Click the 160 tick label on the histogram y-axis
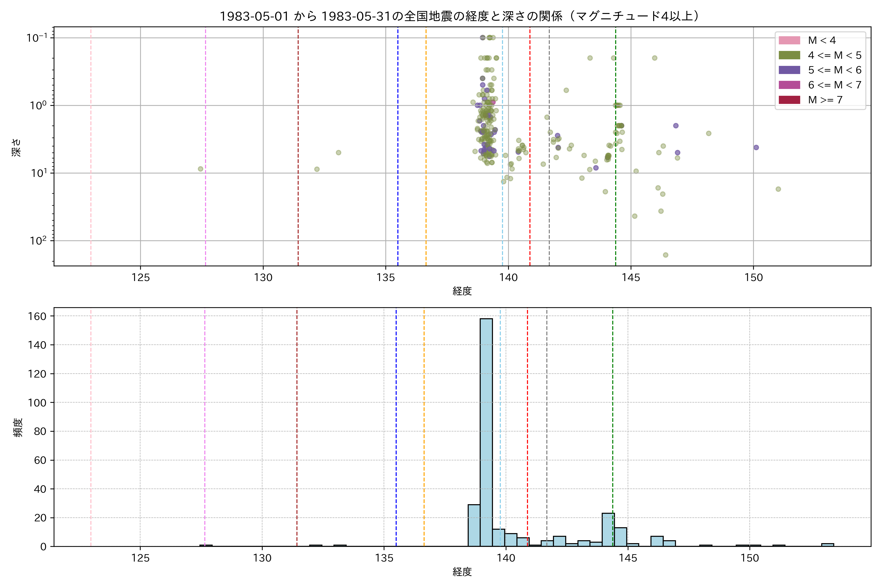 [x=37, y=316]
